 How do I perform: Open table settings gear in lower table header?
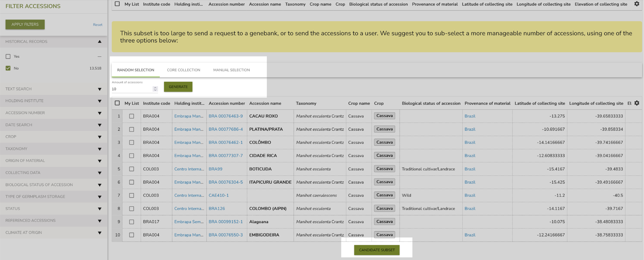coord(637,103)
